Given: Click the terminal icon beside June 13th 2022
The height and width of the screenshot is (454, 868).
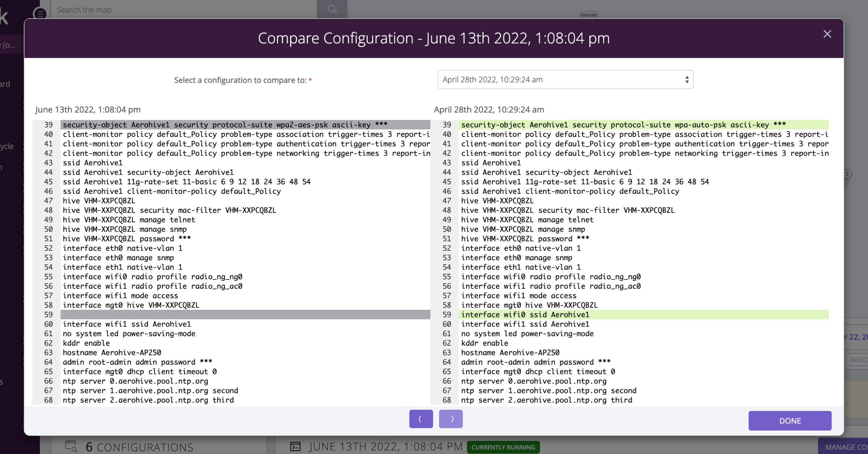Looking at the screenshot, I should point(295,447).
